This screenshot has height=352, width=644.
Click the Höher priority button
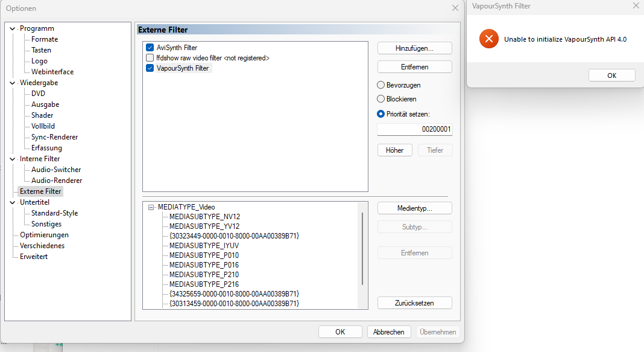click(x=394, y=150)
